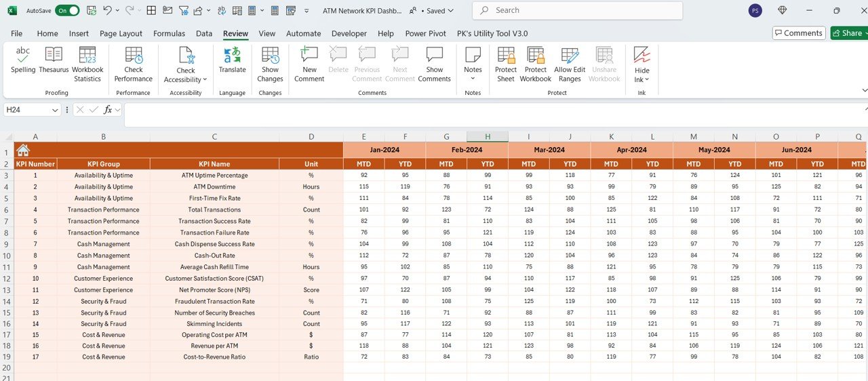
Task: Open the Customize Quick Access Toolbar dropdown
Action: click(x=307, y=11)
